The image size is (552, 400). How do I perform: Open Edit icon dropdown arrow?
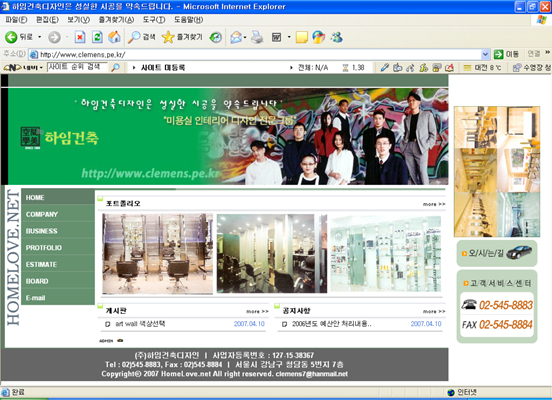pos(289,37)
